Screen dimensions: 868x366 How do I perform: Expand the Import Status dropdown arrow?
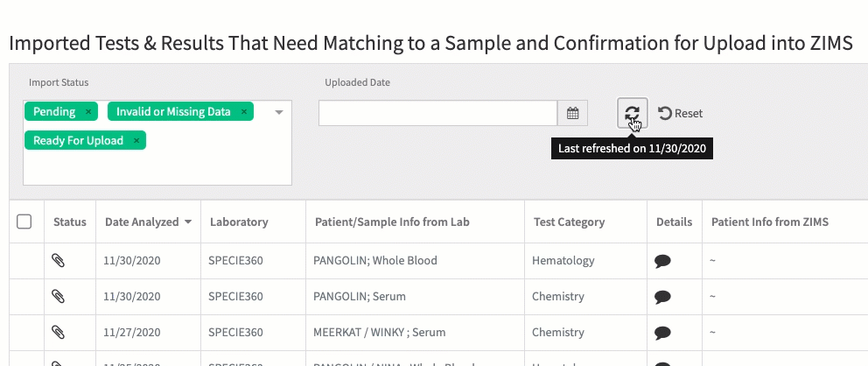279,112
